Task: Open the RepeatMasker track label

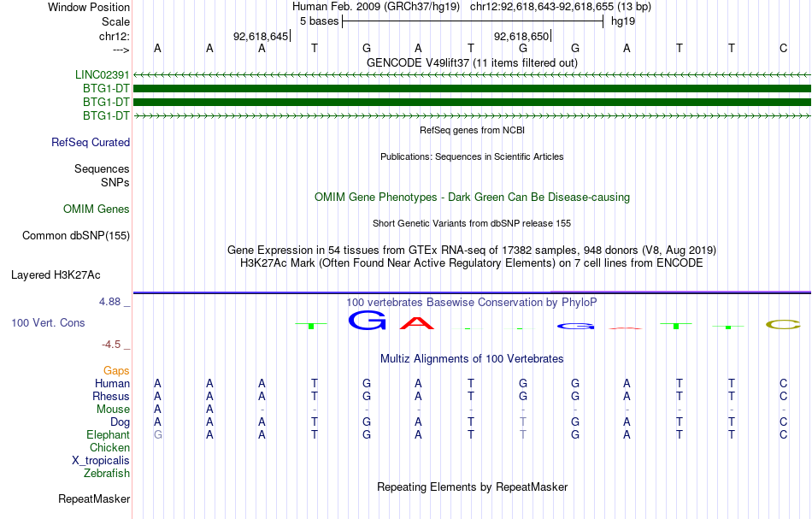Action: point(94,498)
